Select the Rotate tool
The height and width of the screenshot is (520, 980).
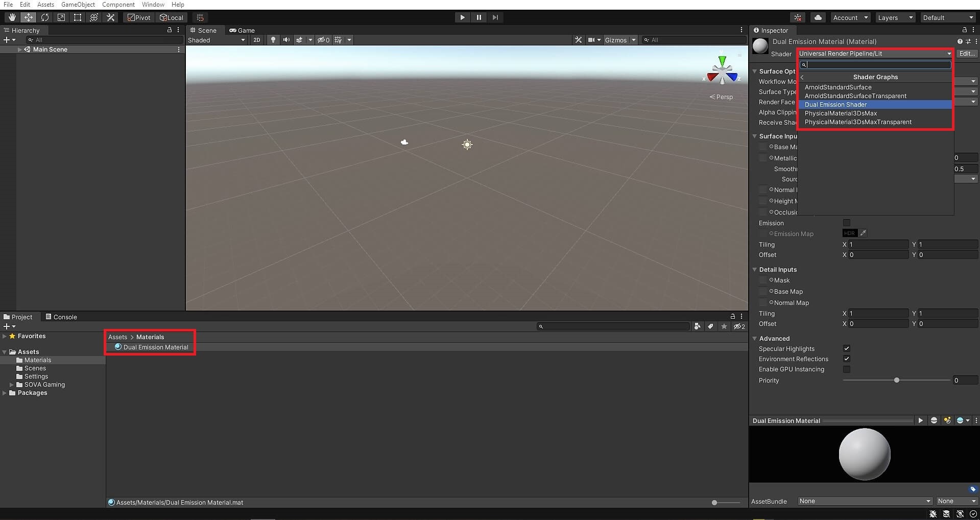tap(44, 17)
